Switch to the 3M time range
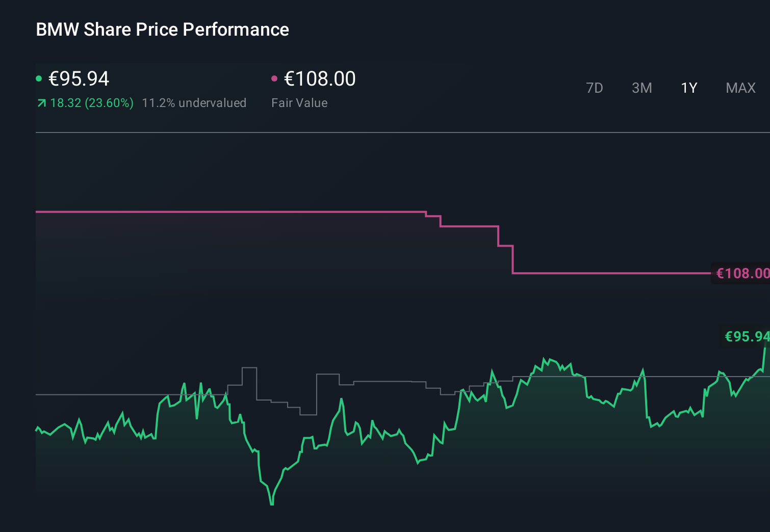Image resolution: width=770 pixels, height=532 pixels. 641,88
